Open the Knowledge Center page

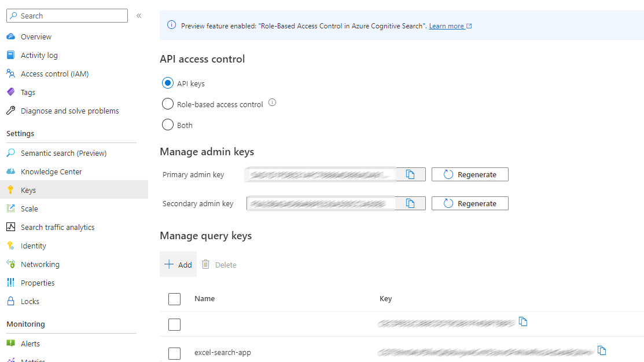coord(51,171)
